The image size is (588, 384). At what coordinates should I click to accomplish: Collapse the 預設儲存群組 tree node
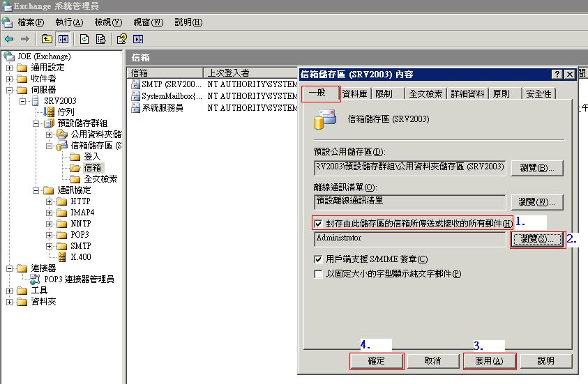(x=36, y=123)
